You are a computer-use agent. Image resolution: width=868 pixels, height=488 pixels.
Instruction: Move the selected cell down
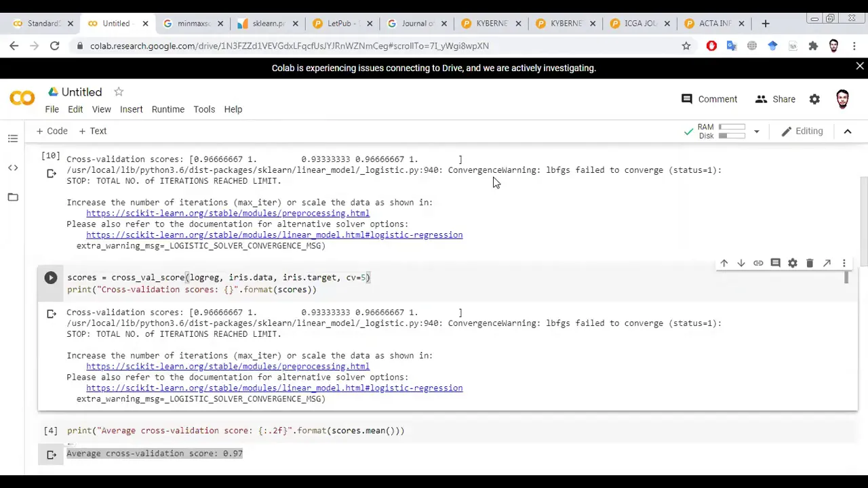741,263
